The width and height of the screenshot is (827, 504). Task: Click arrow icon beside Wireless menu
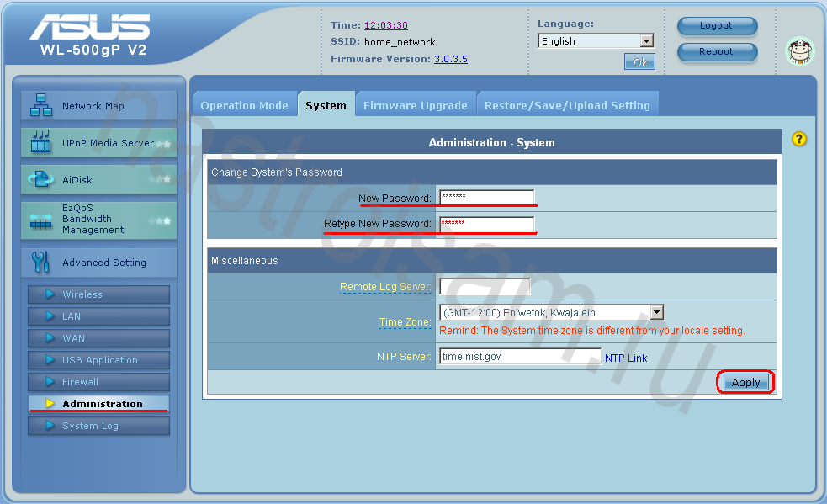50,294
